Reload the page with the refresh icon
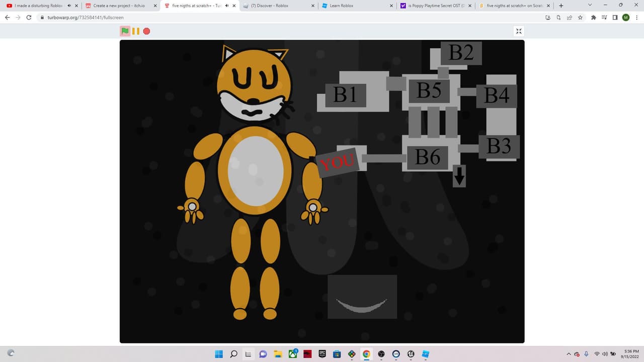This screenshot has height=362, width=644. point(29,17)
